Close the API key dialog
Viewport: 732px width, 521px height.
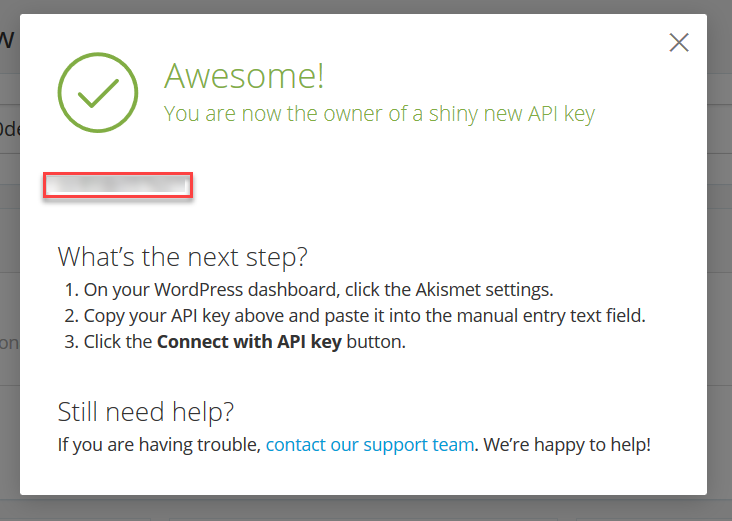click(x=679, y=42)
